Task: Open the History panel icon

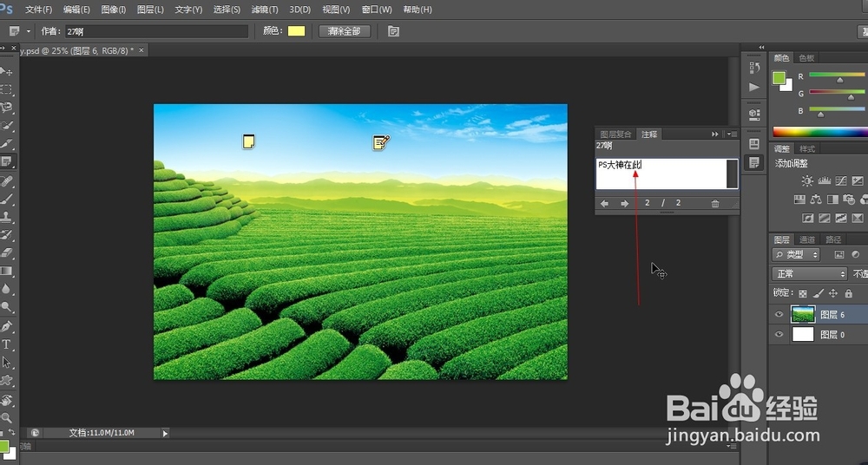Action: tap(754, 68)
